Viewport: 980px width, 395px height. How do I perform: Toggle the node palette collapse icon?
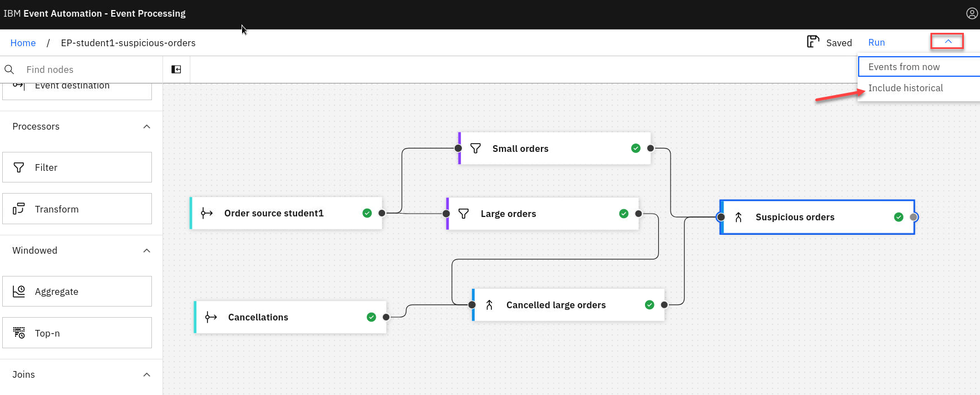(176, 70)
